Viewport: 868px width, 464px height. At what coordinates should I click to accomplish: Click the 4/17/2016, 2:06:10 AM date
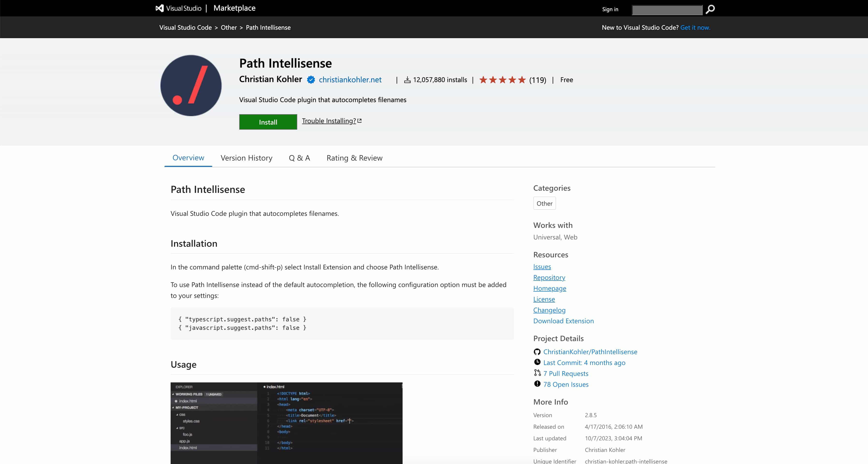[x=614, y=427]
